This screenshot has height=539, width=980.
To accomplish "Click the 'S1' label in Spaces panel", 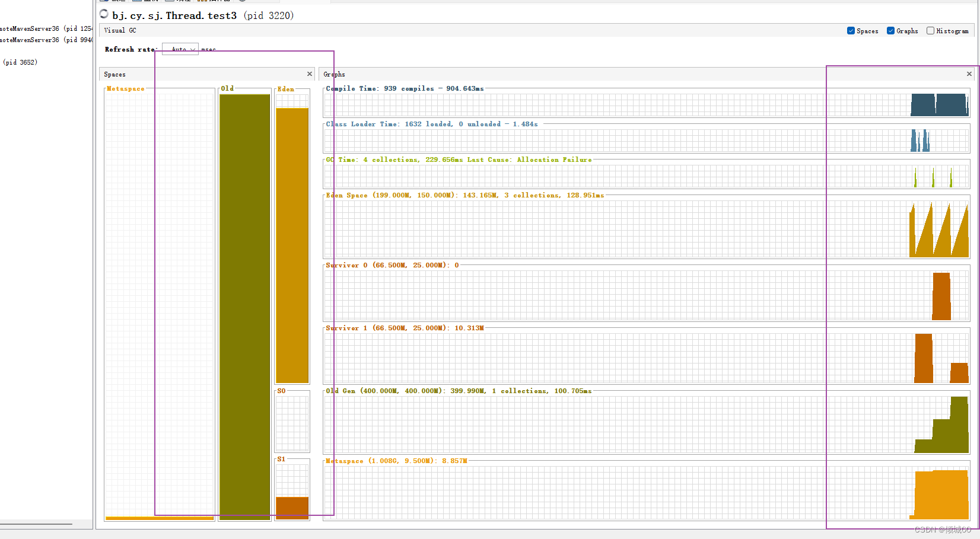I will (x=281, y=459).
